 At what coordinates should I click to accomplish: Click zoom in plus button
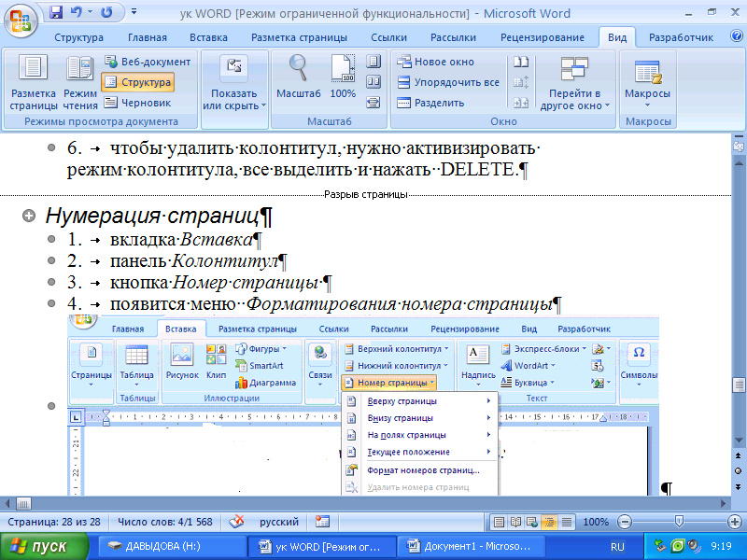(735, 523)
